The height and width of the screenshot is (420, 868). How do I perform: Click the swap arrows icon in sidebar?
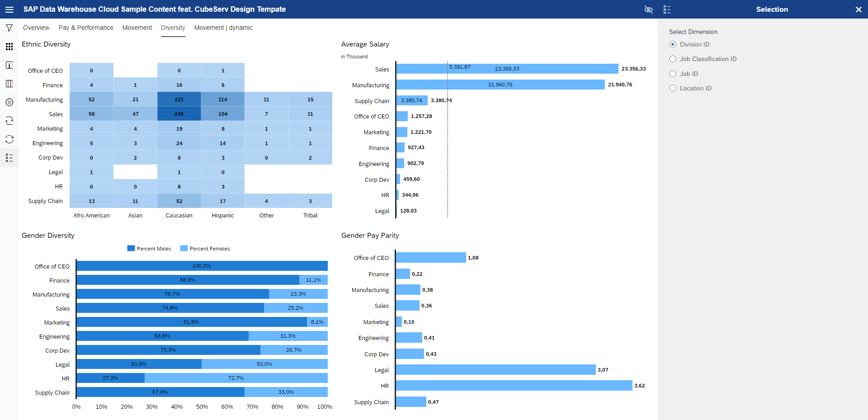(9, 121)
